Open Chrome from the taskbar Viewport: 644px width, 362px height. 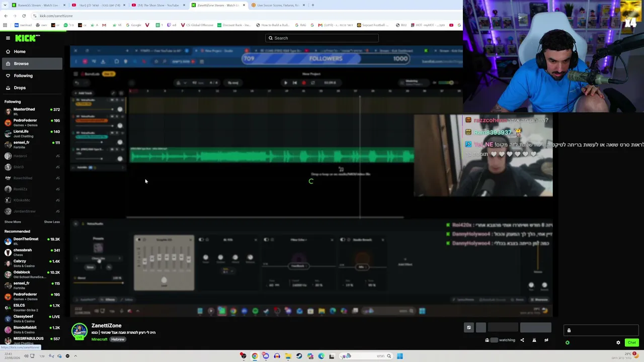[x=255, y=356]
